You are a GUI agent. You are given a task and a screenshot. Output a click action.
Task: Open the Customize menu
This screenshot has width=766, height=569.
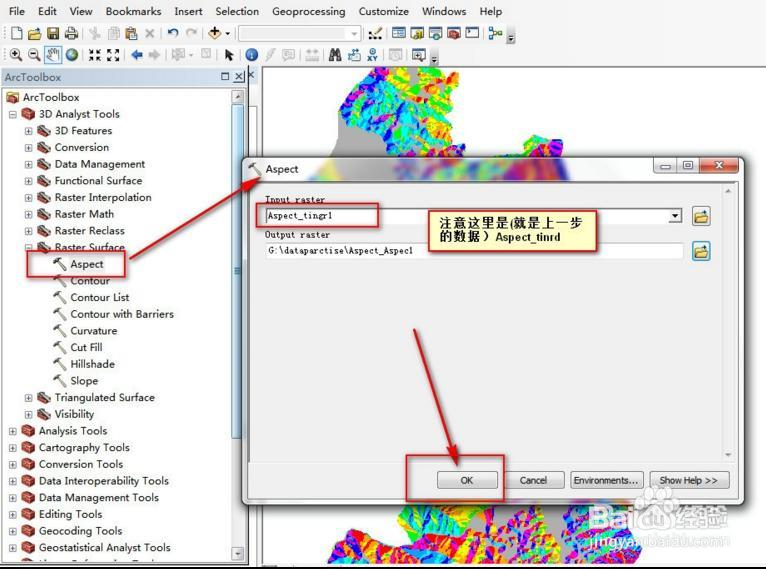(383, 11)
